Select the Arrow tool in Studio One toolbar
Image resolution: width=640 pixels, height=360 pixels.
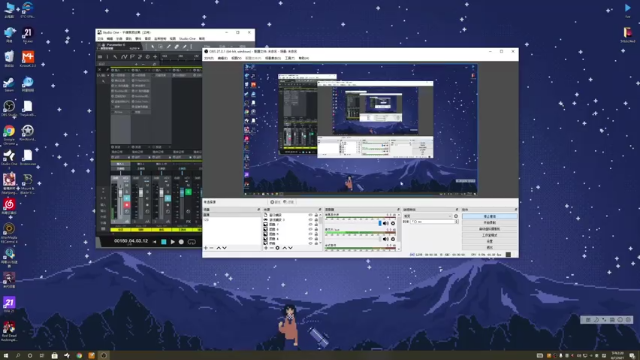coord(153,47)
